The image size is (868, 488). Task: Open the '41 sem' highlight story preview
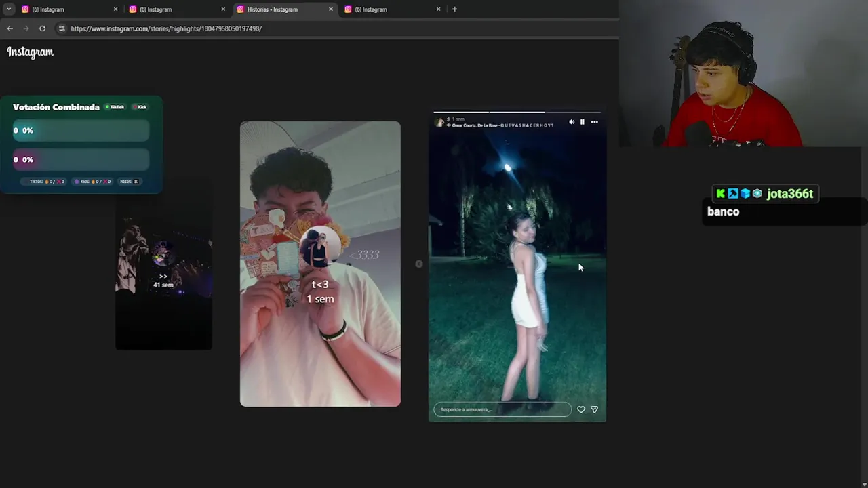pyautogui.click(x=163, y=264)
